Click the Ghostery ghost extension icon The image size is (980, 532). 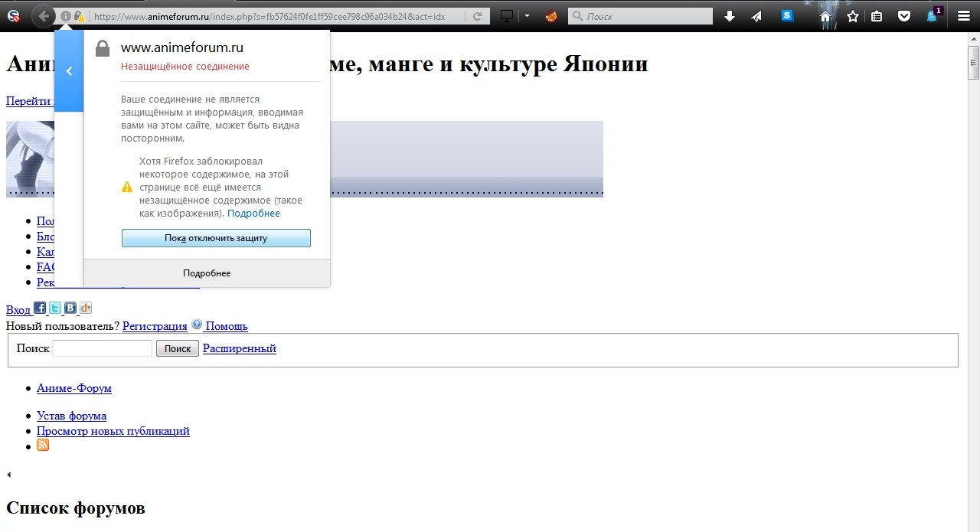pos(933,16)
